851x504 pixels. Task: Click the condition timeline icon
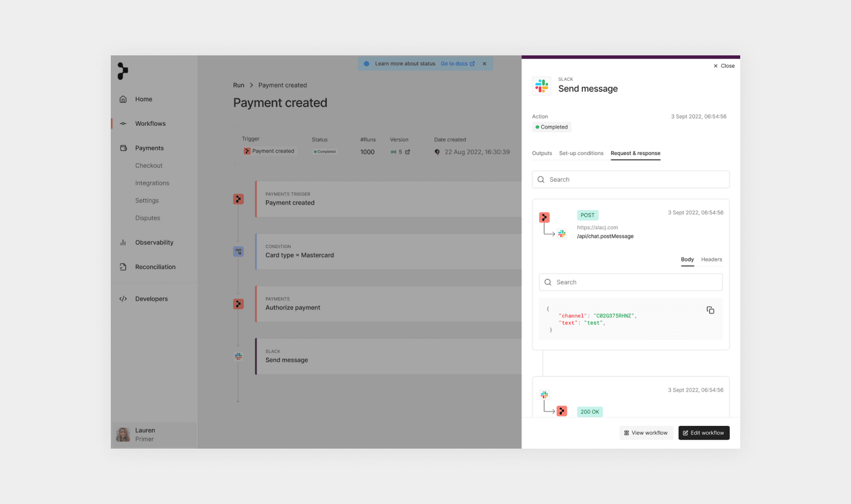click(238, 251)
